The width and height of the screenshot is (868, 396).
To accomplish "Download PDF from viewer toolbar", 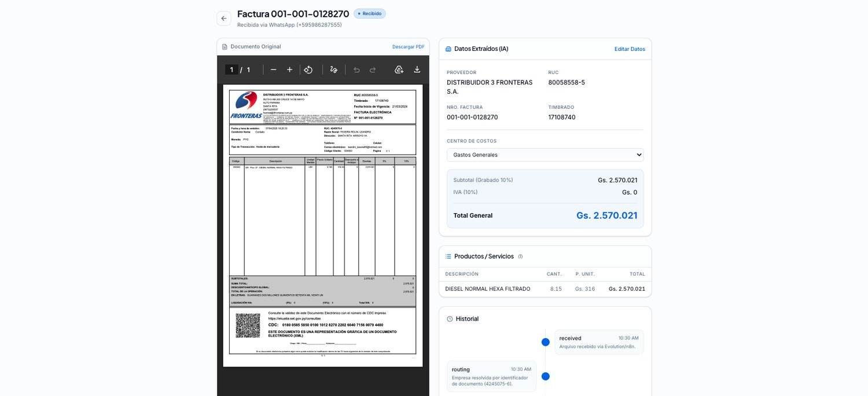I will pyautogui.click(x=417, y=69).
